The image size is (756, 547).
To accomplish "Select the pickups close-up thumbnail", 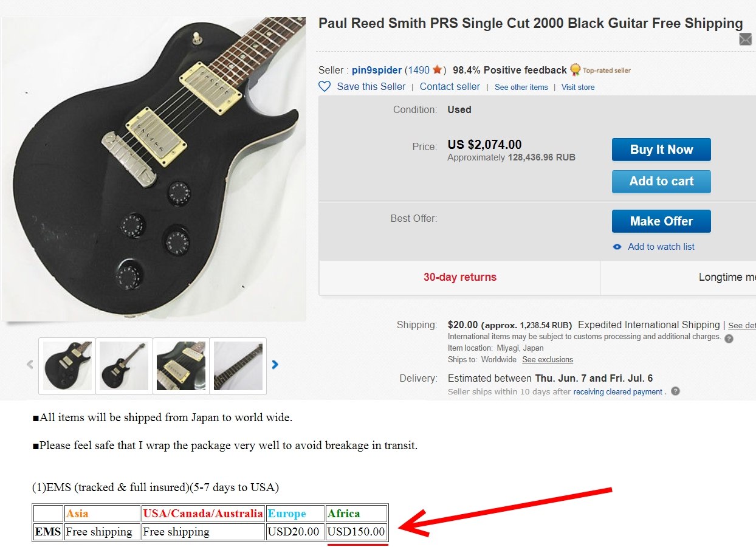I will [181, 366].
